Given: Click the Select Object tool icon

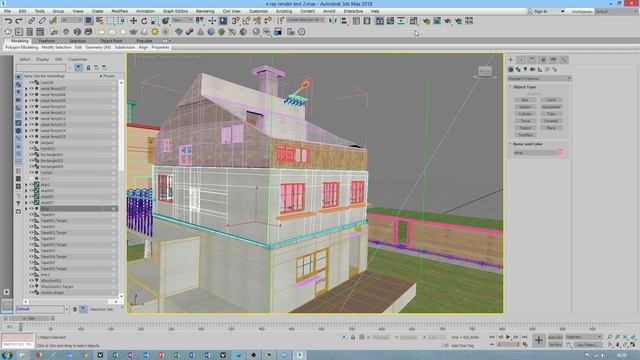Looking at the screenshot, I should pyautogui.click(x=89, y=21).
